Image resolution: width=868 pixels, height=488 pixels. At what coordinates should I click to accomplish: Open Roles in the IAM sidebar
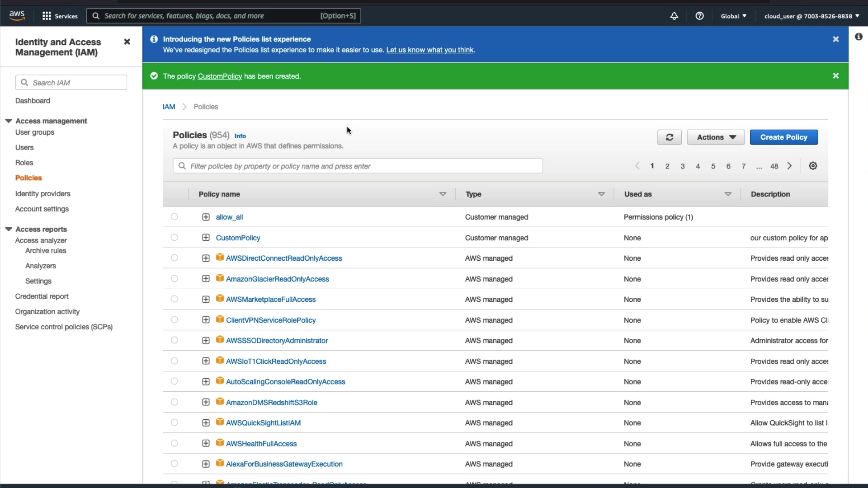(24, 163)
